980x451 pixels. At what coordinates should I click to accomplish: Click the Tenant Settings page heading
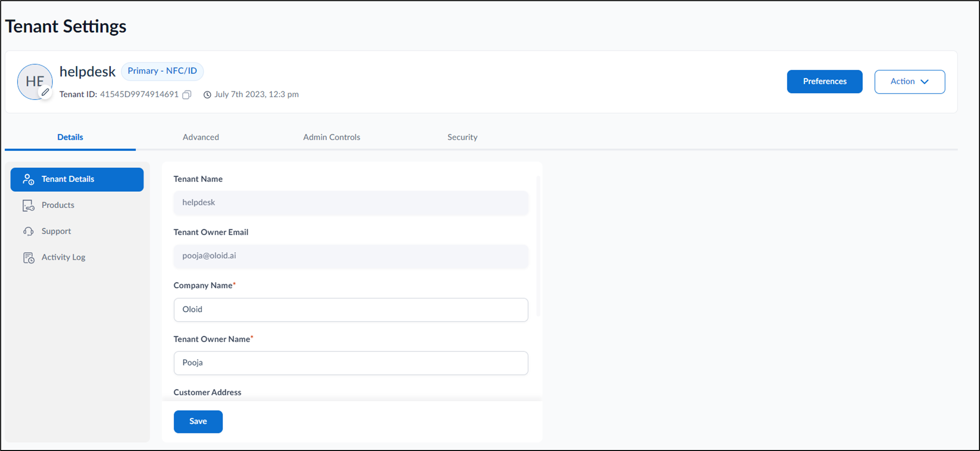pos(66,26)
